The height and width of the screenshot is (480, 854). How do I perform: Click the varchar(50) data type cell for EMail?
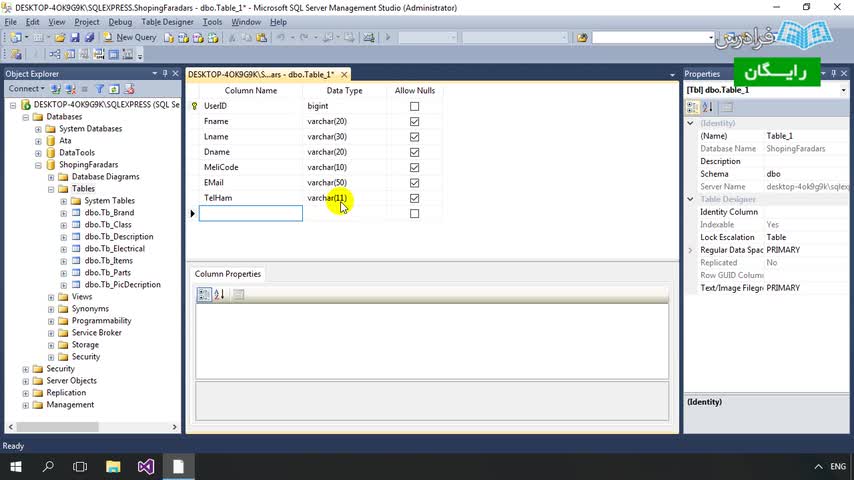[x=344, y=183]
